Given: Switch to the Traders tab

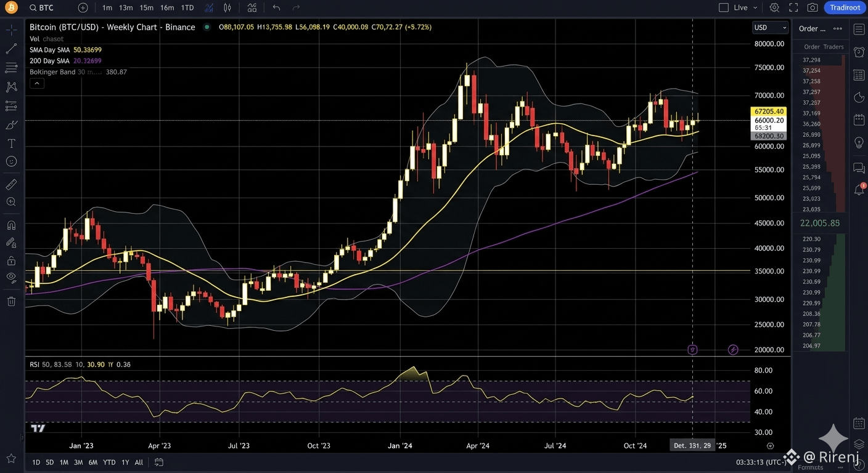Looking at the screenshot, I should point(833,47).
